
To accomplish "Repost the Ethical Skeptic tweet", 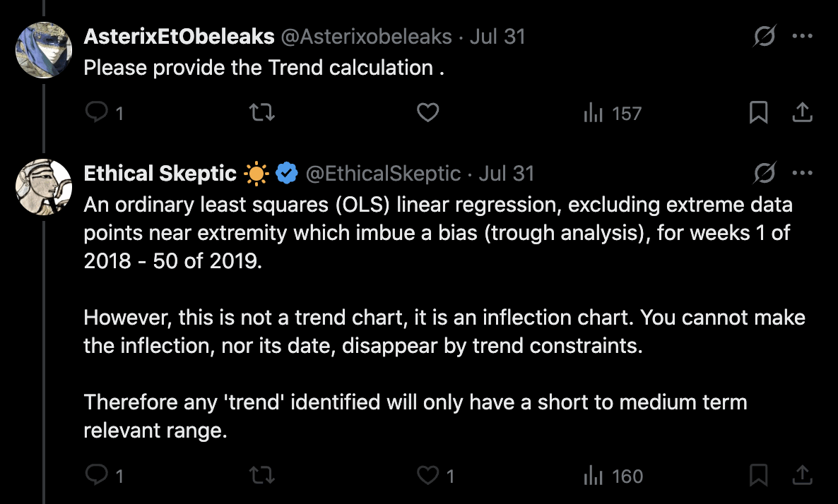I will (x=263, y=476).
